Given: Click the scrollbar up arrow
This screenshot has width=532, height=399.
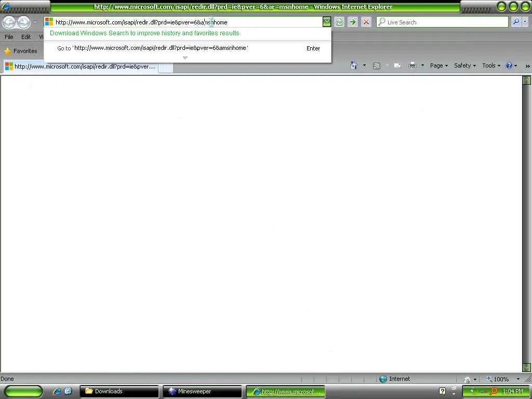Looking at the screenshot, I should click(x=527, y=81).
